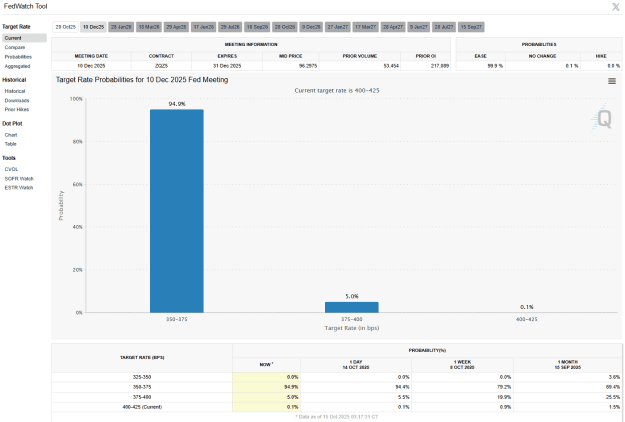The width and height of the screenshot is (625, 422).
Task: Click the meeting date value 10 Dec 2025
Action: [91, 66]
